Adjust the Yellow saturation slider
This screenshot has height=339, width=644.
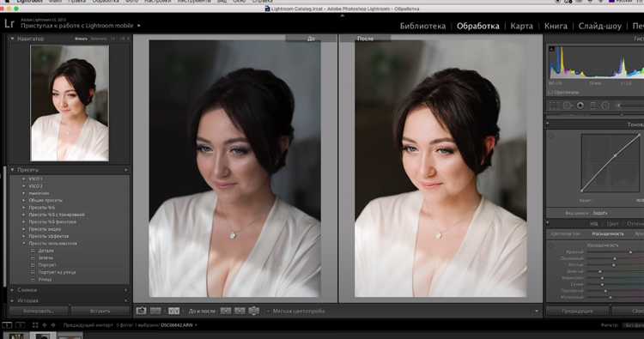point(614,265)
